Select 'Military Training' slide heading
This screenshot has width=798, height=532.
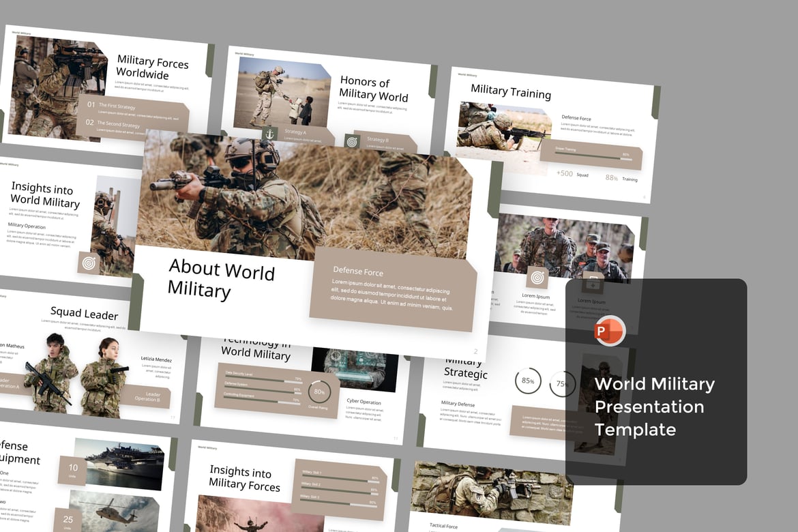[511, 91]
